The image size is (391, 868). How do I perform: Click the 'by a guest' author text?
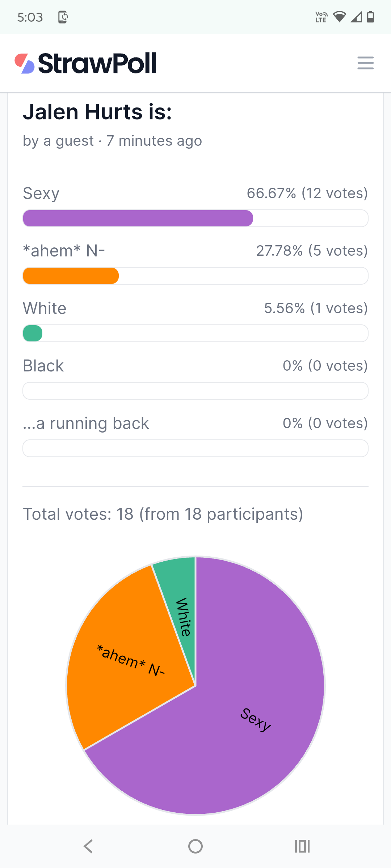tap(58, 141)
